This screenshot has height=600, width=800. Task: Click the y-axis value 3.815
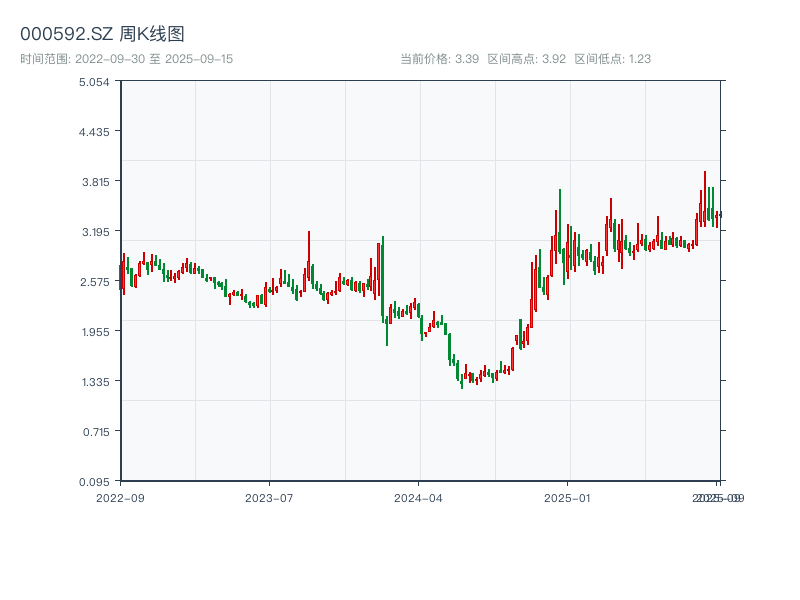pyautogui.click(x=95, y=182)
